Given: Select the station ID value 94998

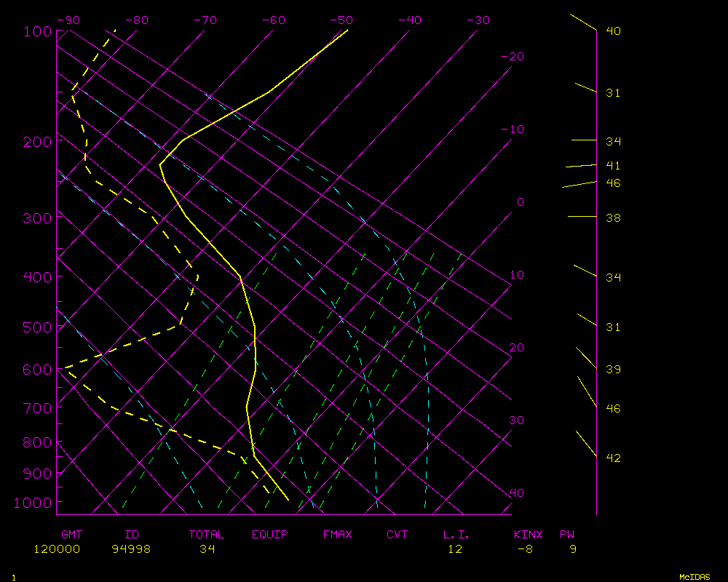Looking at the screenshot, I should [131, 549].
